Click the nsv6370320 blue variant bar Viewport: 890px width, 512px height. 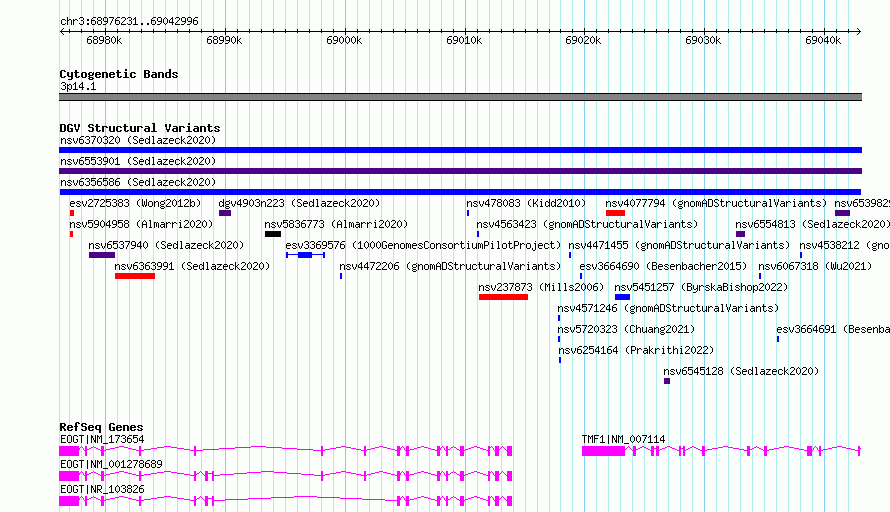click(460, 150)
